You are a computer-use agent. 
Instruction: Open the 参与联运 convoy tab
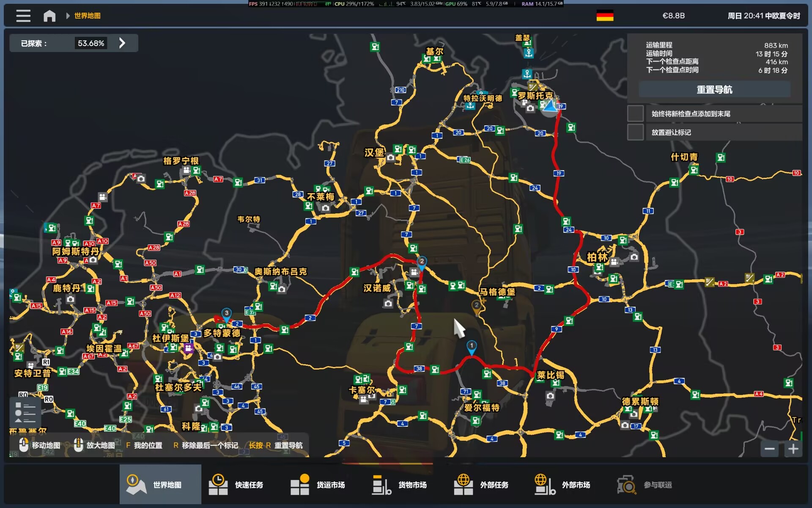(650, 485)
